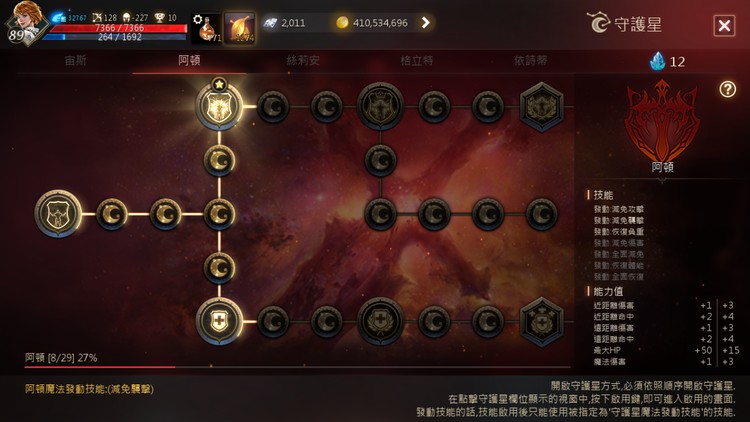Click the blue crystal currency icon showing 12
This screenshot has height=422, width=750.
pyautogui.click(x=658, y=61)
